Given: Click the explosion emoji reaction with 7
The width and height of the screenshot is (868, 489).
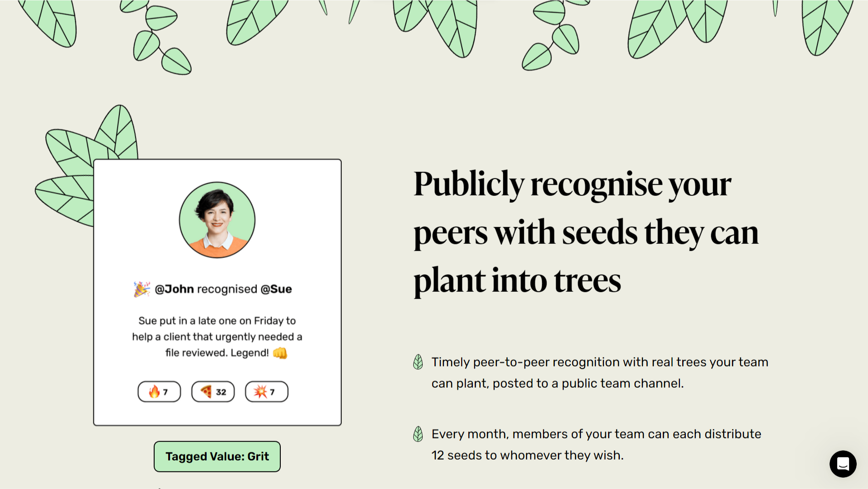Looking at the screenshot, I should 267,392.
